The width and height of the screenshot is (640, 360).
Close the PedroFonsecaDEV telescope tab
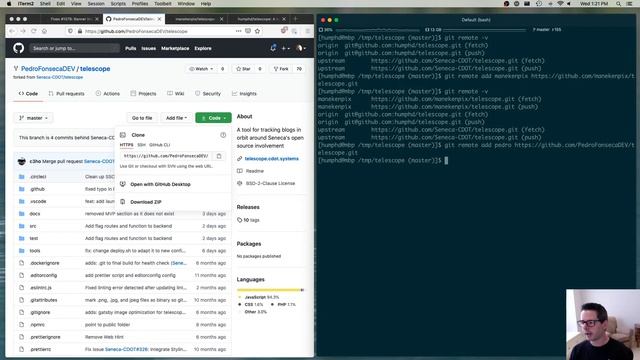coord(159,19)
